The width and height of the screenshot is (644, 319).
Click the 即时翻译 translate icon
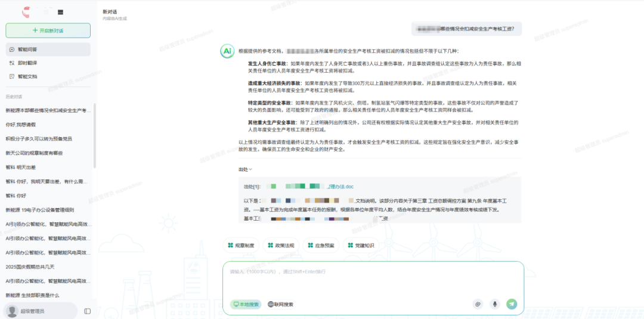[11, 63]
